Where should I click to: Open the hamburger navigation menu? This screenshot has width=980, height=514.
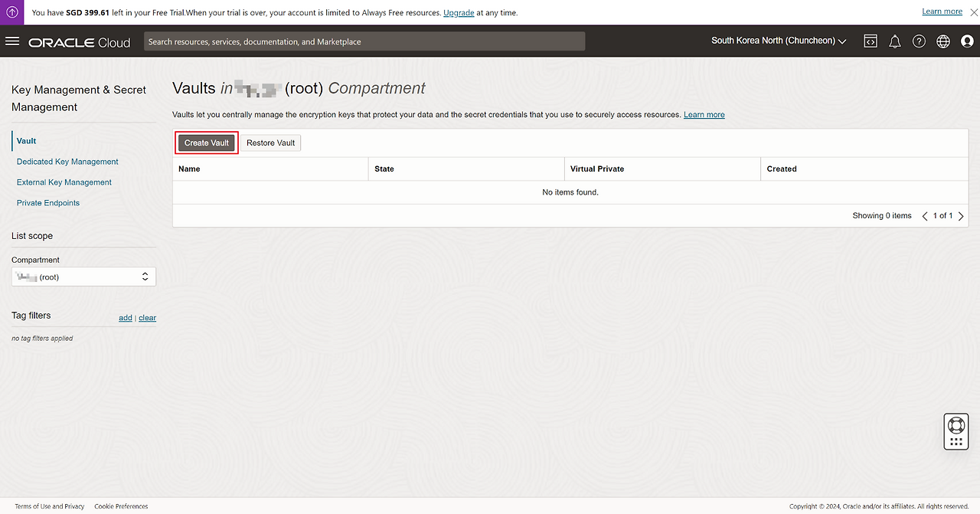click(x=12, y=41)
